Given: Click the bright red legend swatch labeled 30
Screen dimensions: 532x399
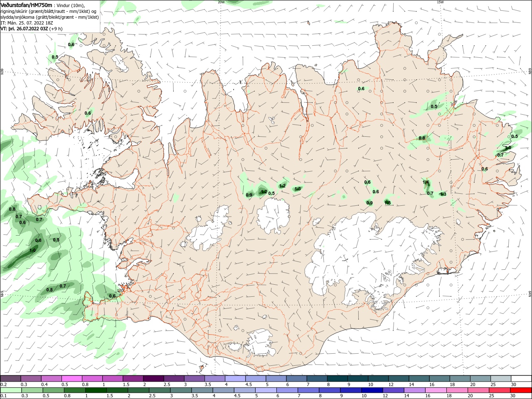Looking at the screenshot, I should pos(521,390).
